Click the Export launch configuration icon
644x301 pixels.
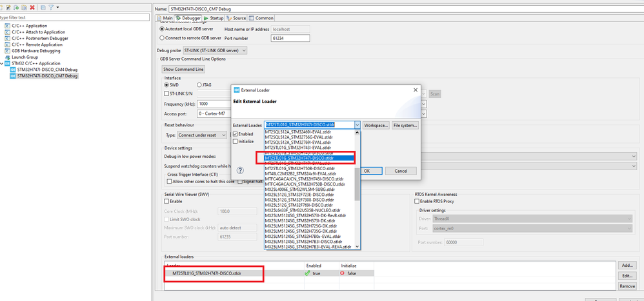click(16, 7)
